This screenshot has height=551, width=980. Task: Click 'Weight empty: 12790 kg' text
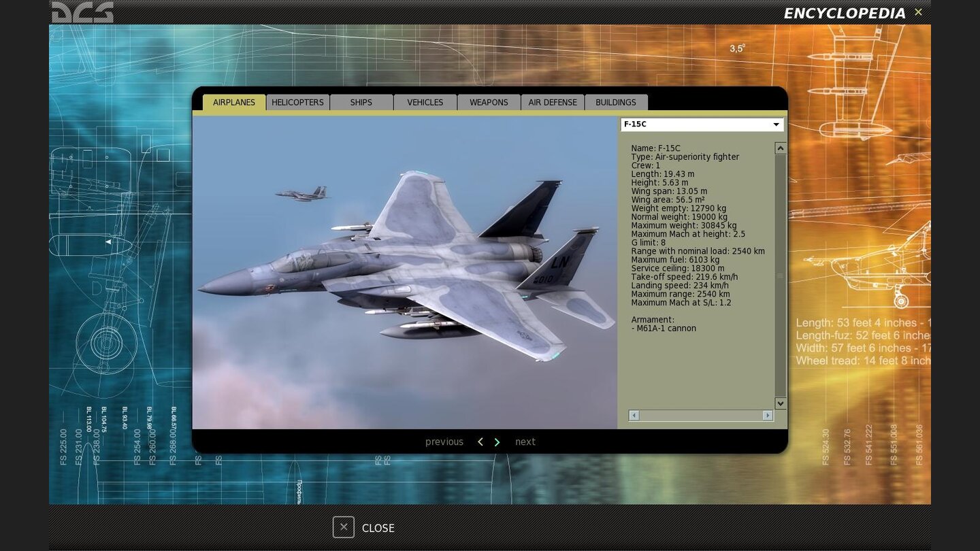pos(679,208)
